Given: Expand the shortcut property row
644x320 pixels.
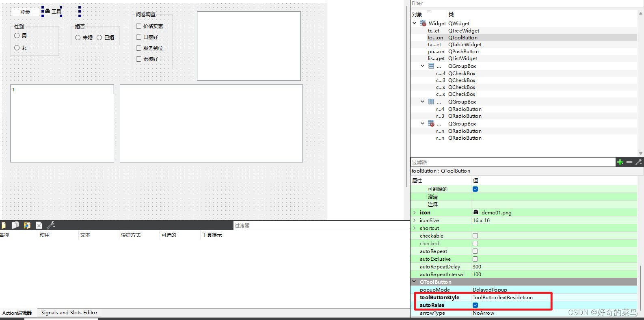Looking at the screenshot, I should tap(414, 228).
